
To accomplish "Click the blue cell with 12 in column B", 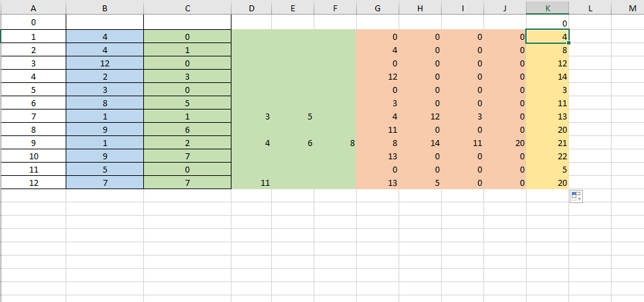I will [x=105, y=63].
